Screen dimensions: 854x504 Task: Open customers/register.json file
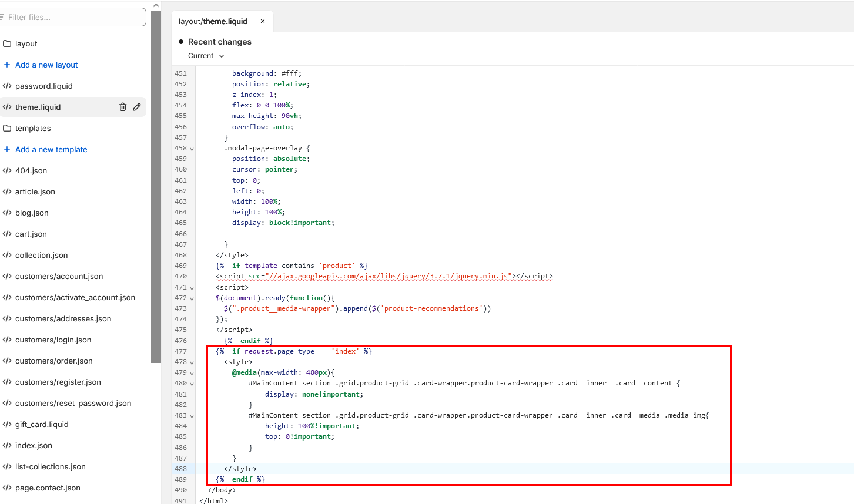pos(58,382)
